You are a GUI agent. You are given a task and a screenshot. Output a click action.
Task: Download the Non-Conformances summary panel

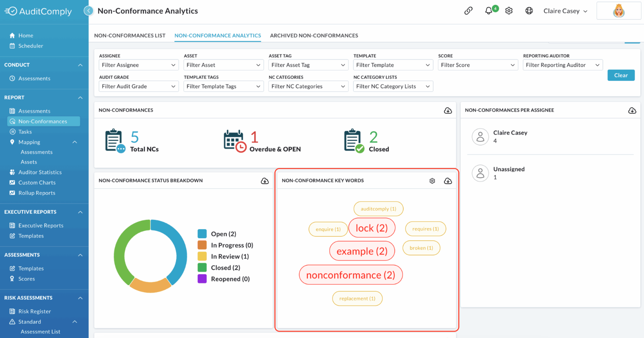pos(448,110)
